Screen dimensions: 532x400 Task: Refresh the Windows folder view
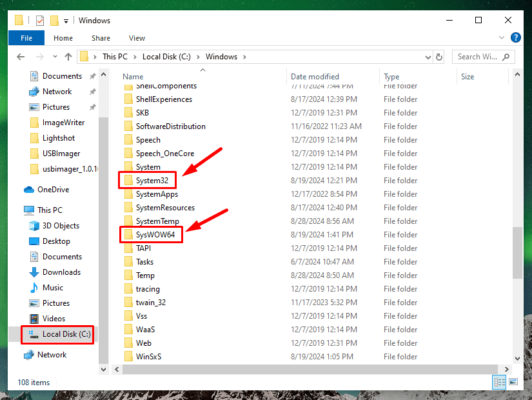pyautogui.click(x=439, y=57)
